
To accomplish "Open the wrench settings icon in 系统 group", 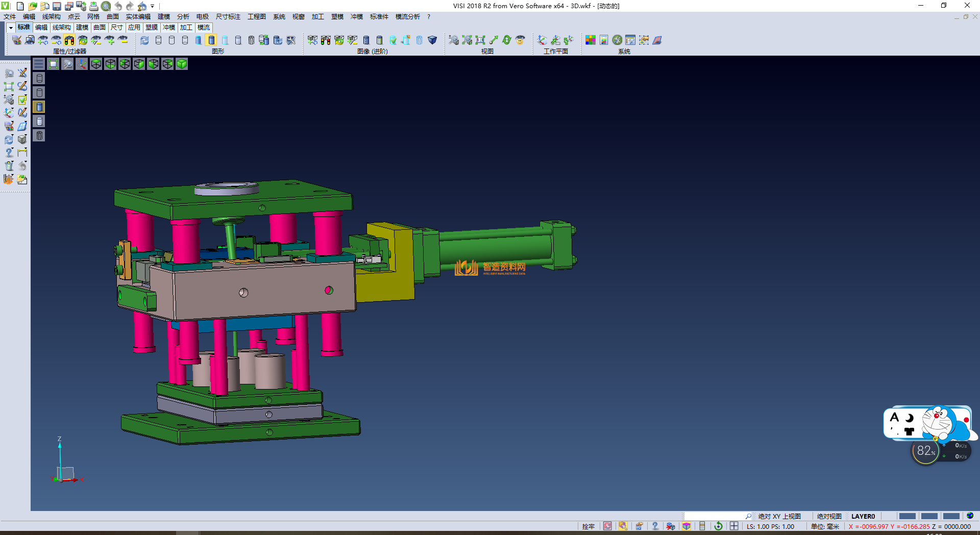I will pos(617,40).
